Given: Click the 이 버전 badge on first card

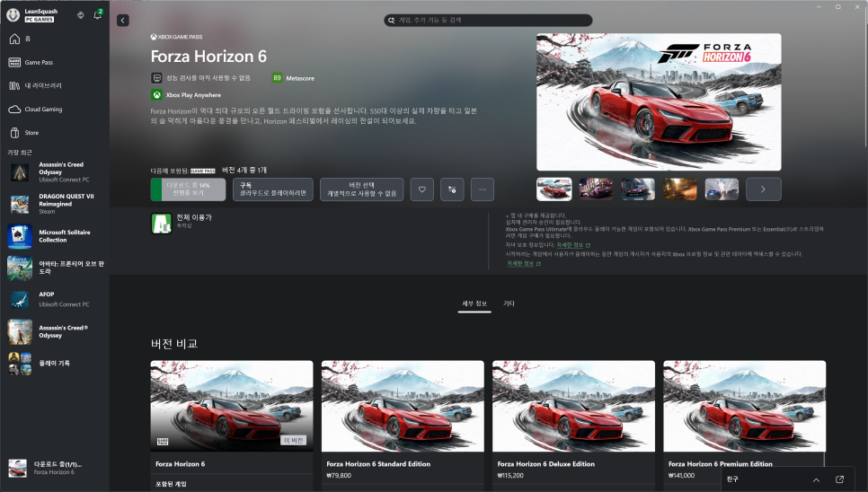Looking at the screenshot, I should click(x=294, y=441).
